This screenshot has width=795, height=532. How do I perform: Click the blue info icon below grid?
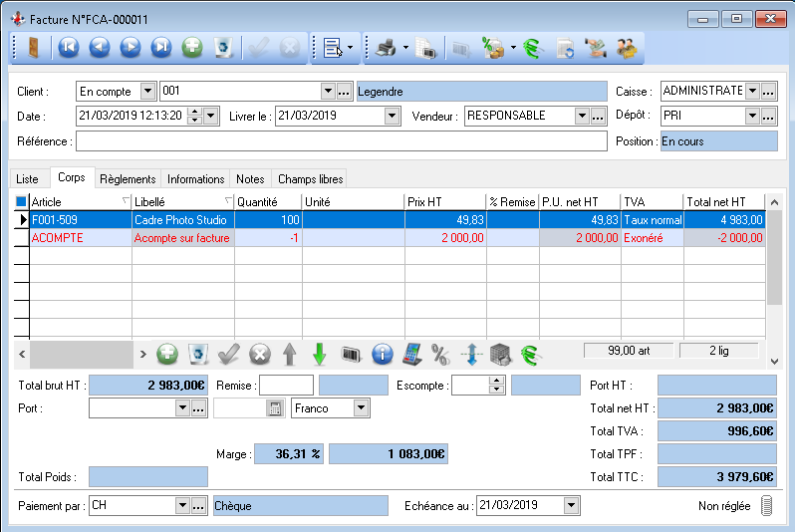pos(381,353)
